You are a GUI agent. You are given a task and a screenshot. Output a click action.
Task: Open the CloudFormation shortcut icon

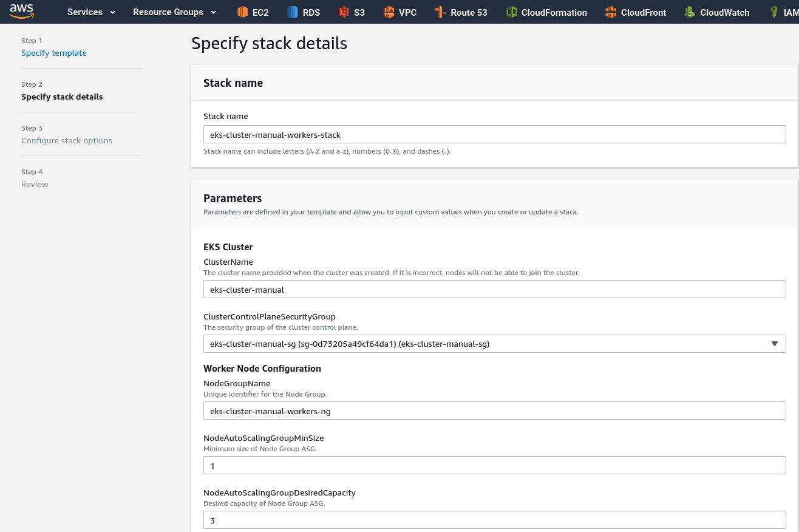pos(512,12)
